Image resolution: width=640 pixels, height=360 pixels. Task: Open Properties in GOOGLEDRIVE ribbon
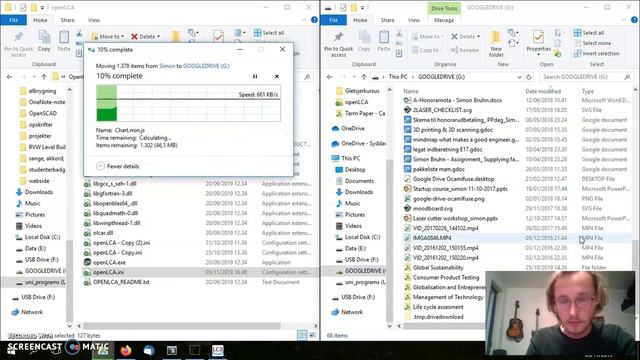538,43
